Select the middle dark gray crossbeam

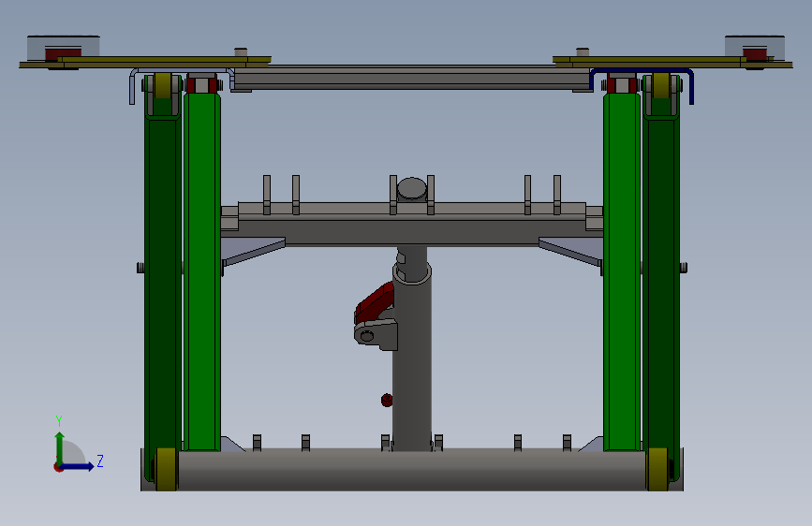click(412, 231)
